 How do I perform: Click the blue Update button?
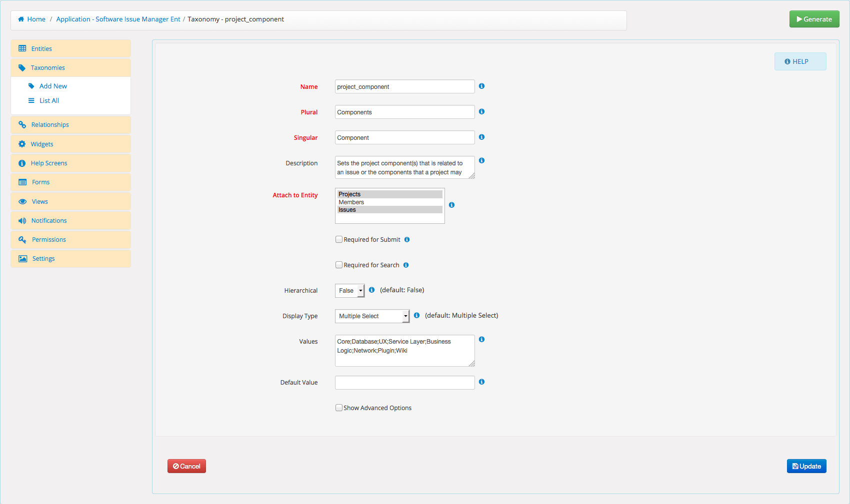coord(806,466)
